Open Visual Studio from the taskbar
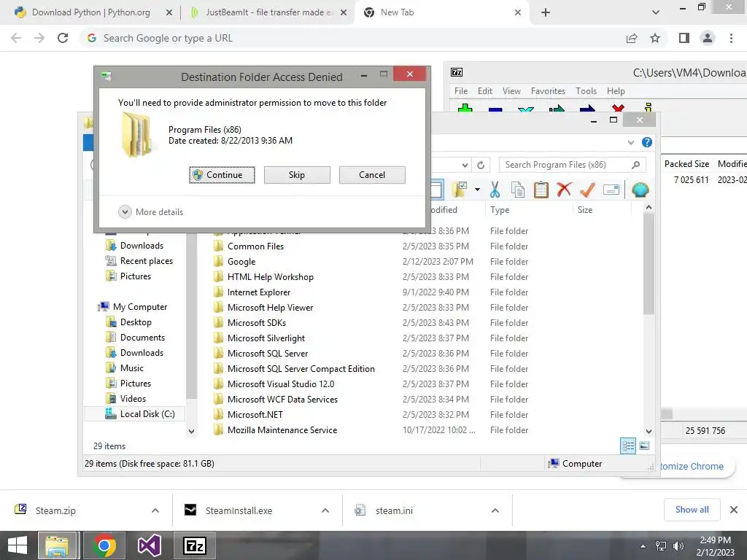 149,545
